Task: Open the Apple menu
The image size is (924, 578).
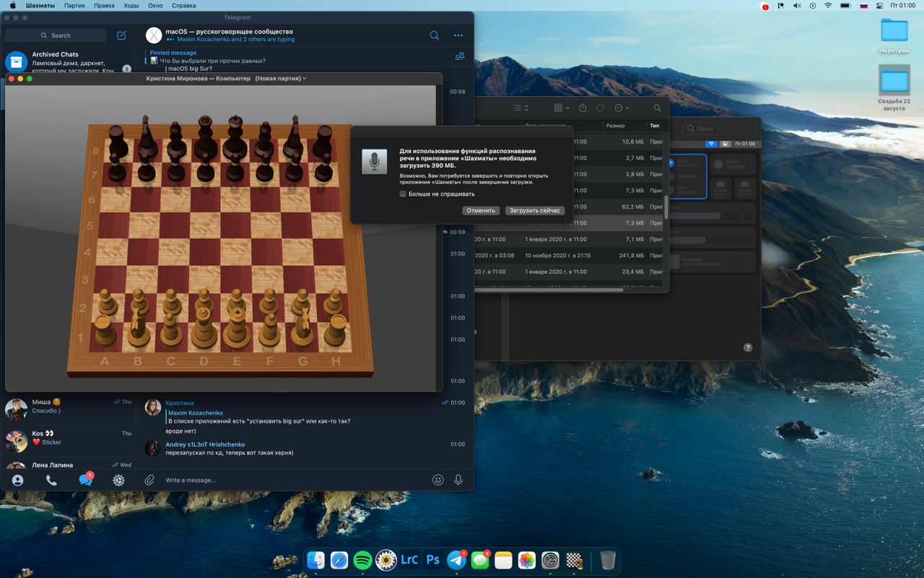Action: pyautogui.click(x=12, y=5)
